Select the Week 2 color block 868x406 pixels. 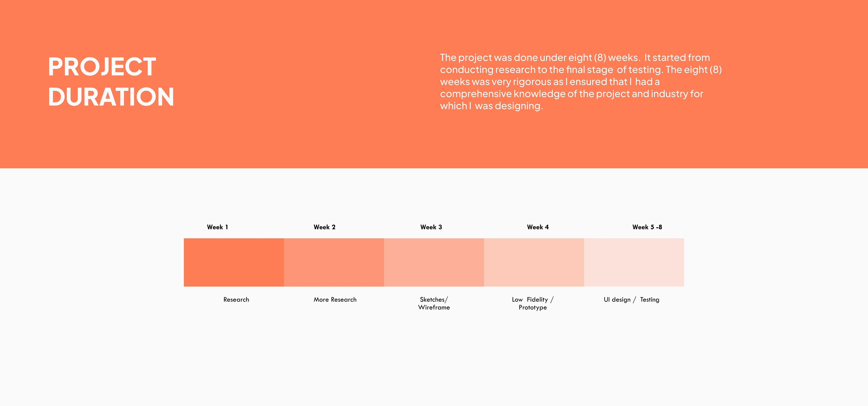pos(334,262)
